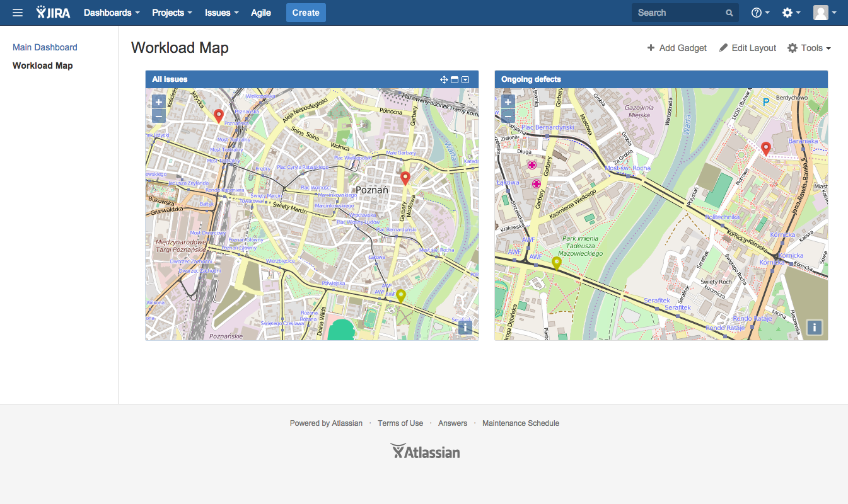Go to Main Dashboard link
The image size is (848, 504).
pyautogui.click(x=45, y=47)
